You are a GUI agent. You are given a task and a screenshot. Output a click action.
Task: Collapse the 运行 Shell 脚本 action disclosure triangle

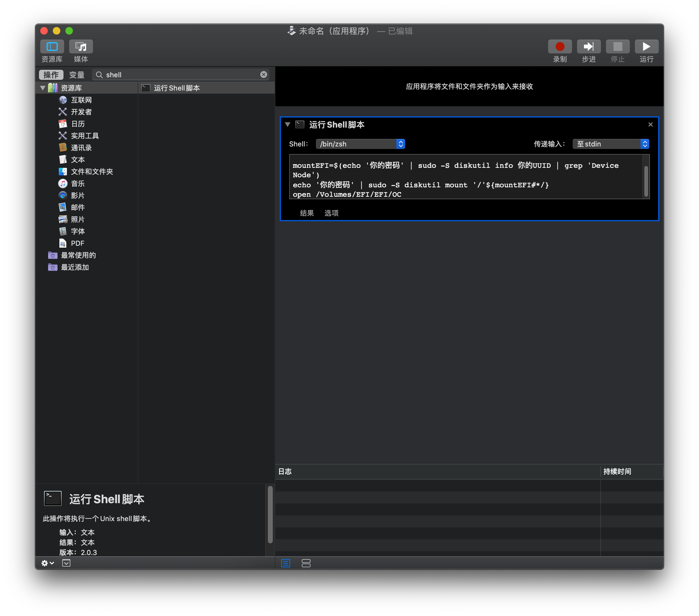tap(288, 124)
